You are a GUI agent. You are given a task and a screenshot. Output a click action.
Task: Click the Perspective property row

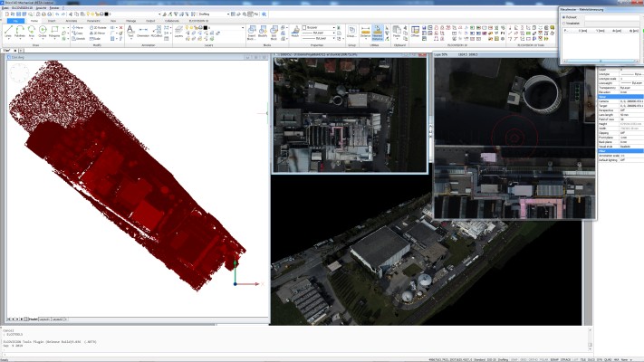pyautogui.click(x=620, y=110)
